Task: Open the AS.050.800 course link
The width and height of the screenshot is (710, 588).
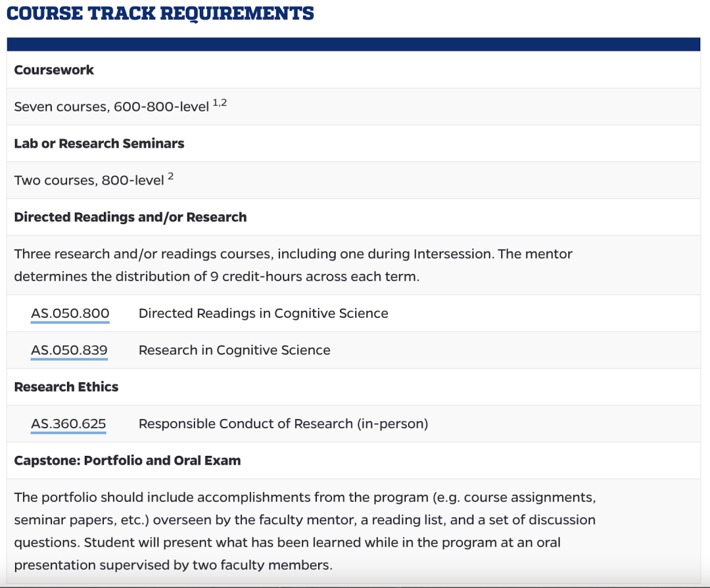Action: 70,313
